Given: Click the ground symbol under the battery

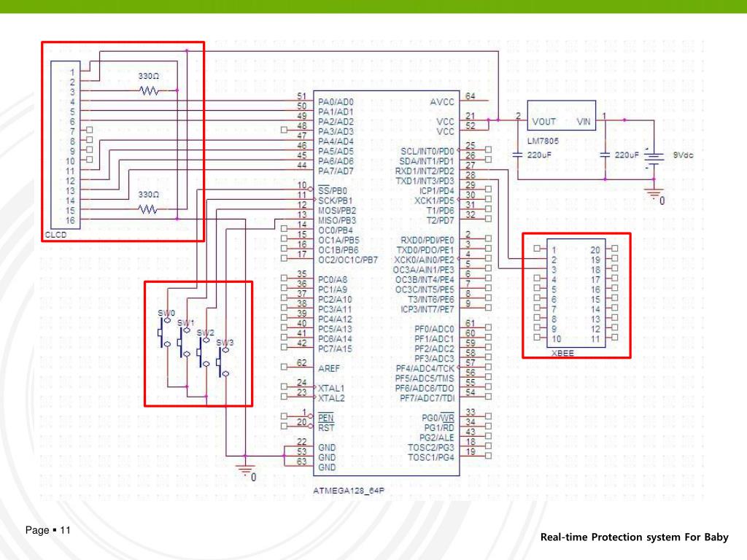Looking at the screenshot, I should (654, 193).
